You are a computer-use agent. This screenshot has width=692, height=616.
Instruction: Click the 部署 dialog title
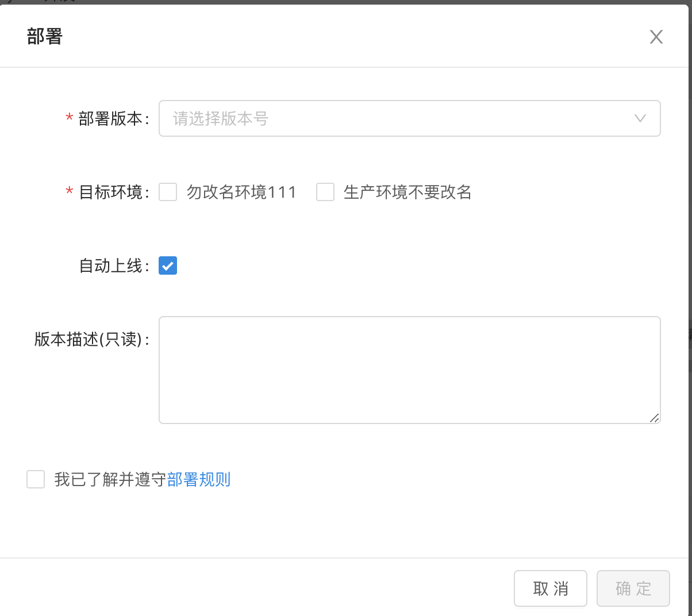point(45,37)
